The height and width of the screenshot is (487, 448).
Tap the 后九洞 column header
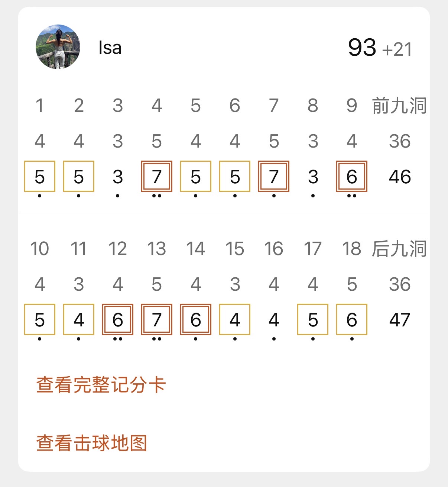(399, 249)
